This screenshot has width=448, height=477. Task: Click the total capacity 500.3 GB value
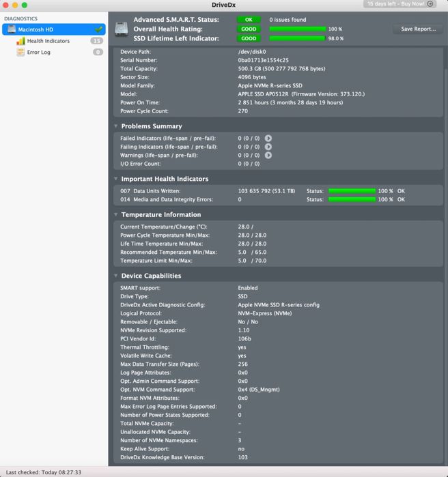pos(281,69)
